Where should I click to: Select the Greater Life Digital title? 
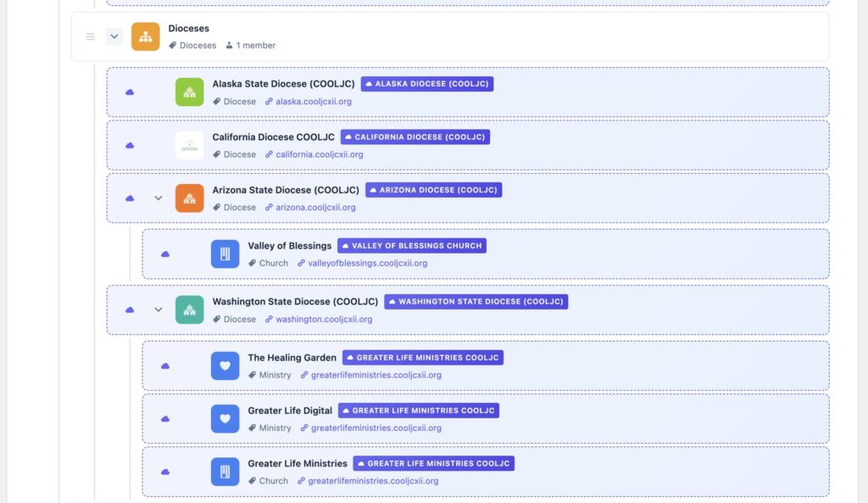290,411
